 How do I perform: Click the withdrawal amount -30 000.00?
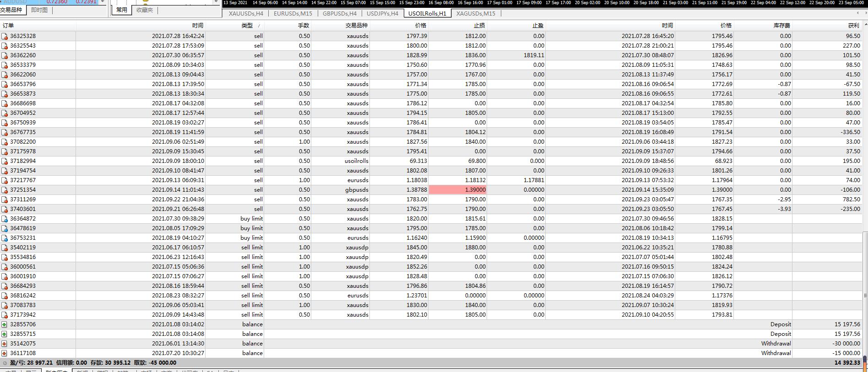pos(846,344)
